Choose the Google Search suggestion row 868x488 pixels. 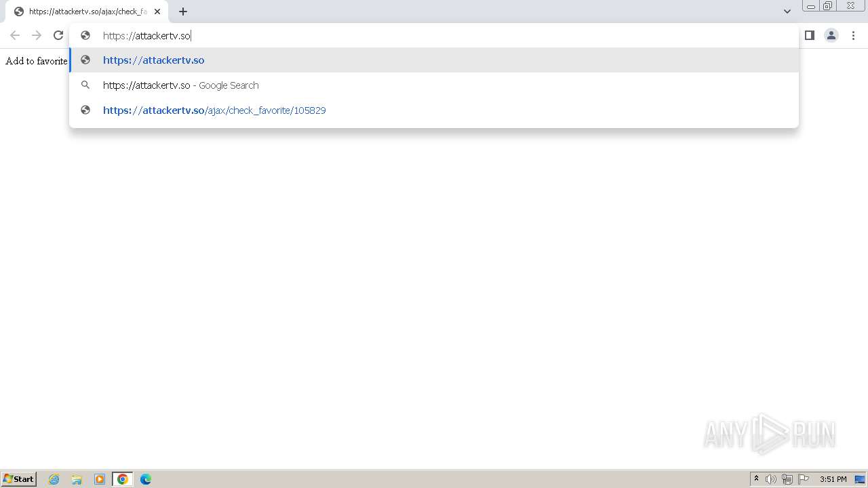coord(434,85)
